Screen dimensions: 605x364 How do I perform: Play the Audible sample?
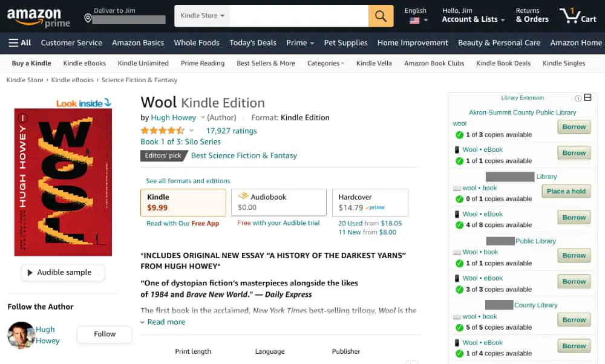[63, 272]
